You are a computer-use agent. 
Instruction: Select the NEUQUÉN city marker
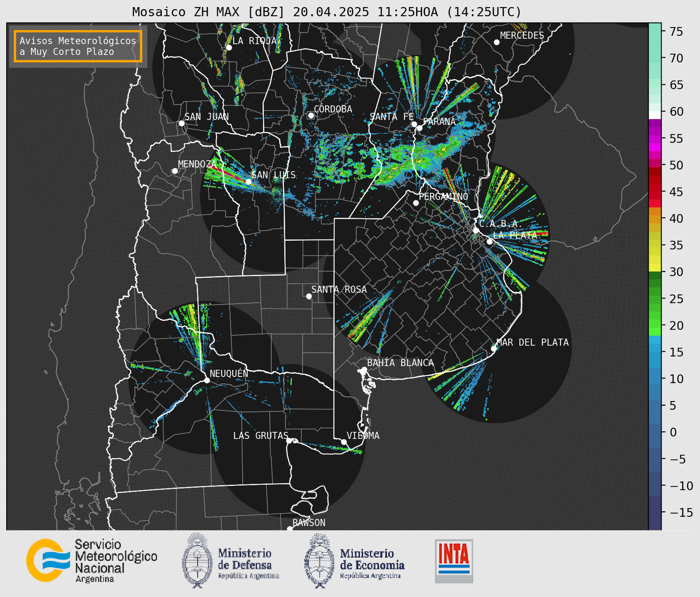[x=207, y=380]
